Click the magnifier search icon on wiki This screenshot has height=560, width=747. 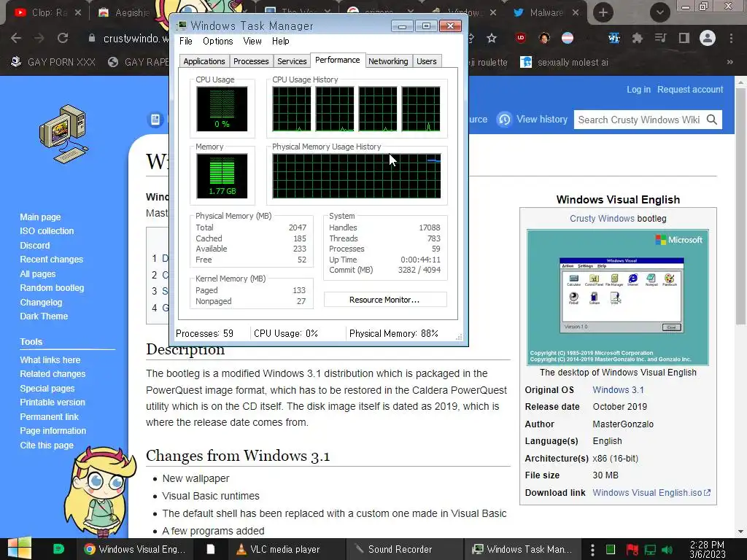[712, 120]
